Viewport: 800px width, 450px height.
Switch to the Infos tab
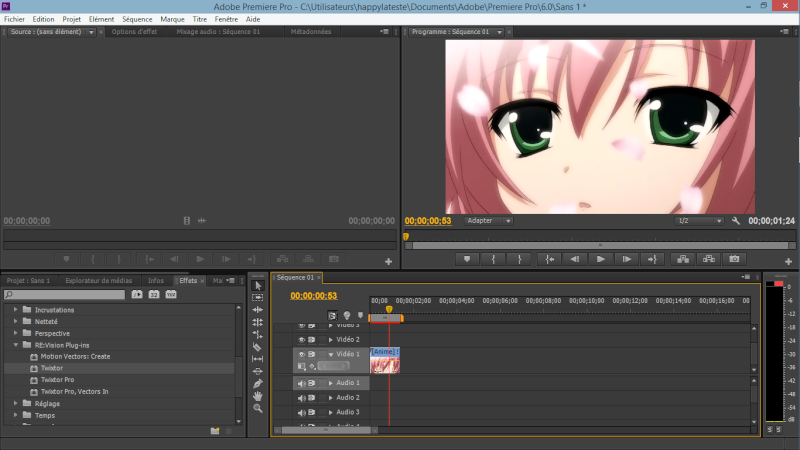[156, 281]
